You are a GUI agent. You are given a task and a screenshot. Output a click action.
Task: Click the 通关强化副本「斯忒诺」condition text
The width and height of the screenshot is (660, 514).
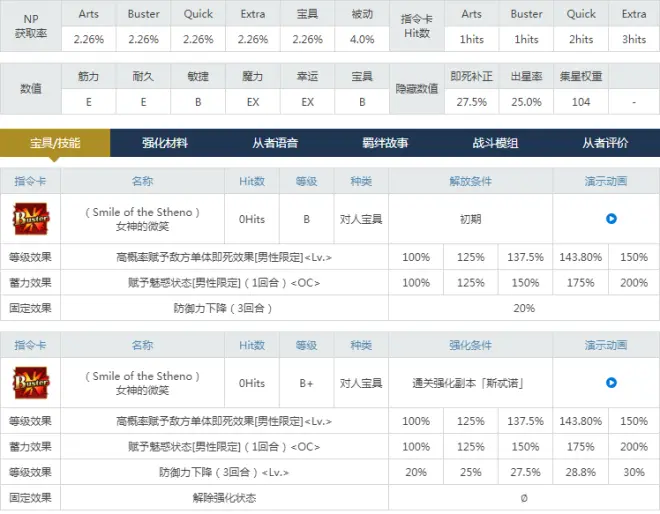coord(468,383)
